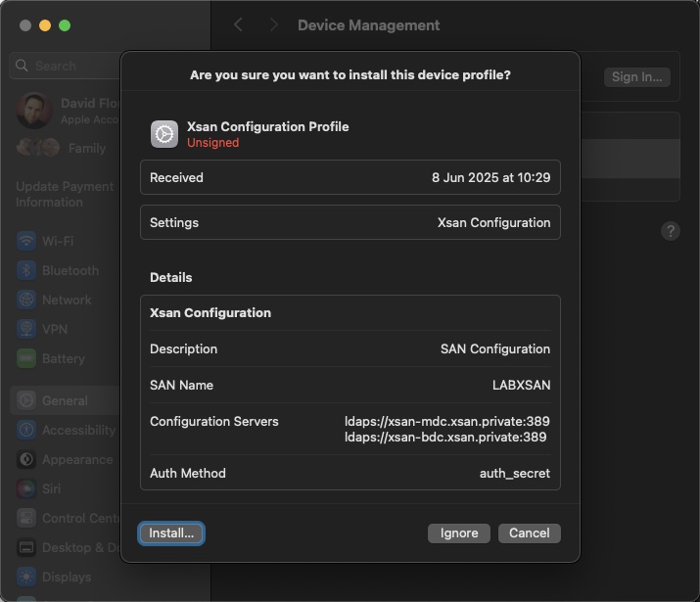Go back with the left chevron
Viewport: 700px width, 602px height.
pos(239,25)
